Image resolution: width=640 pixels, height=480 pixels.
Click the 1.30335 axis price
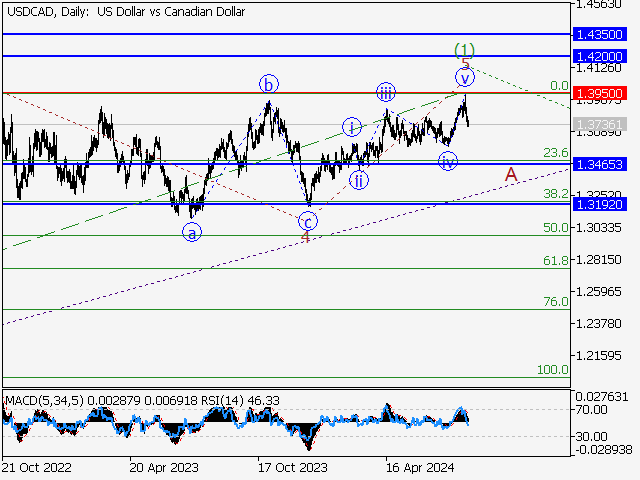click(598, 227)
